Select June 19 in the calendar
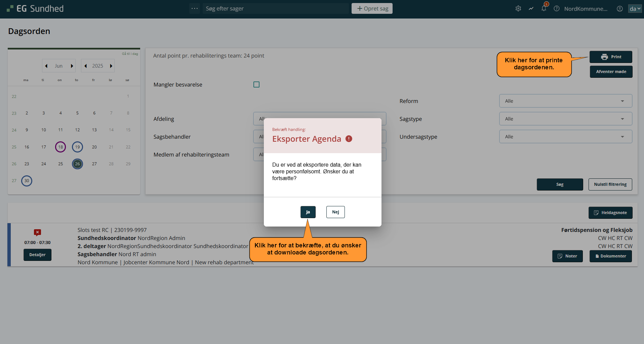The width and height of the screenshot is (644, 344). click(x=77, y=147)
